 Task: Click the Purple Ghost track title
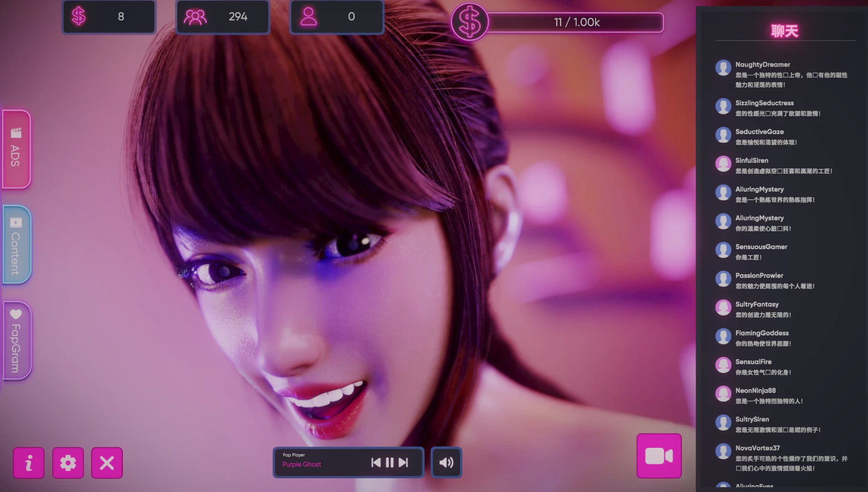click(301, 464)
